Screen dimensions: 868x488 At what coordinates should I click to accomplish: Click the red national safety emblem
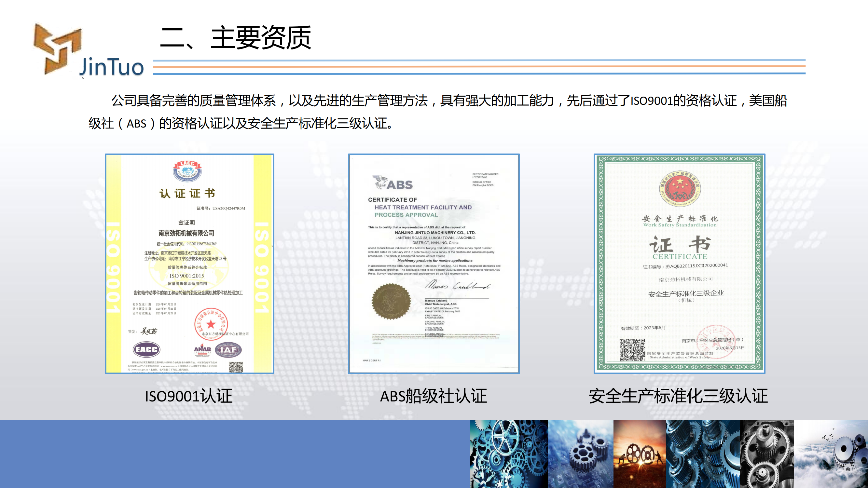click(x=680, y=189)
